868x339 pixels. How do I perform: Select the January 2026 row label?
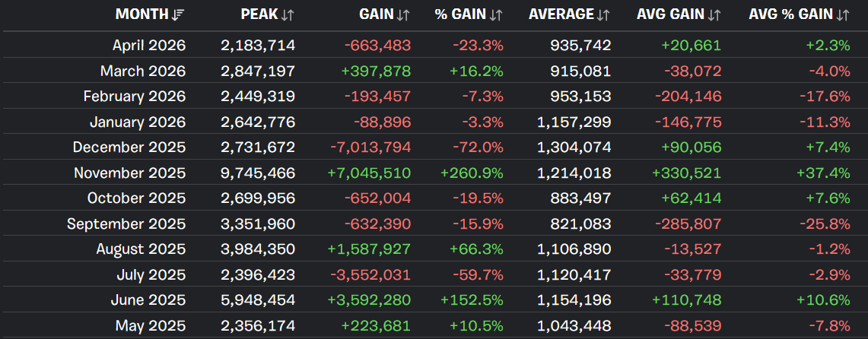click(138, 122)
